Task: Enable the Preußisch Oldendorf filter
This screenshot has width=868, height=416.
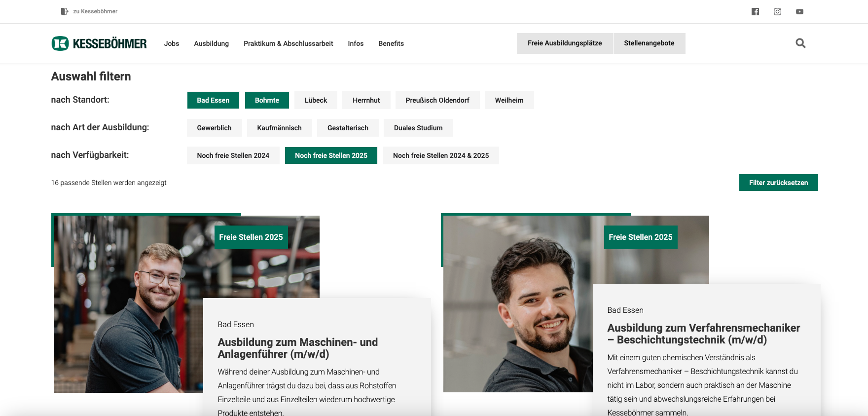Action: click(437, 100)
